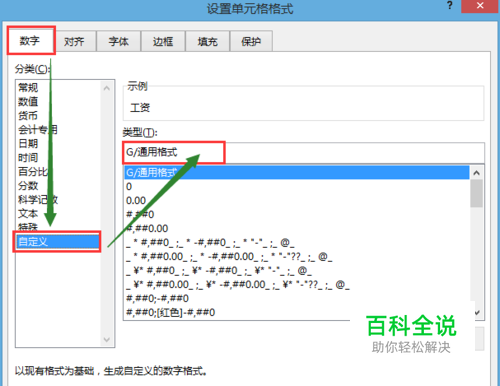Select 数值 category

coord(58,102)
